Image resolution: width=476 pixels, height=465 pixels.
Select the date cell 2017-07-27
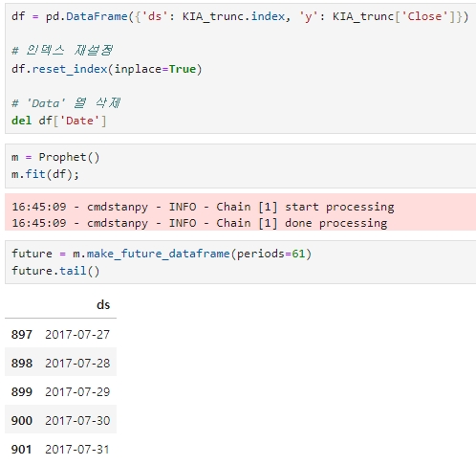(x=77, y=335)
